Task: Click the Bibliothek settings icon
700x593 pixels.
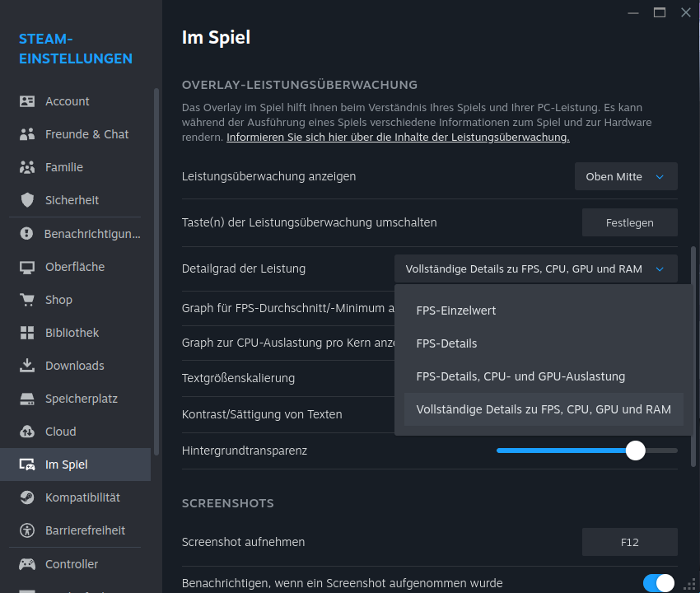Action: [x=27, y=332]
